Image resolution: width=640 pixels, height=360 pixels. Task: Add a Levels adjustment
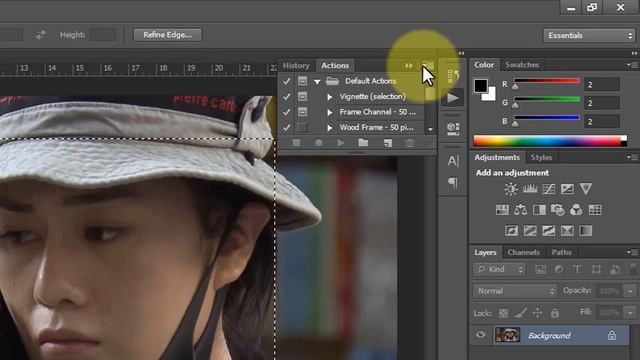pyautogui.click(x=530, y=189)
